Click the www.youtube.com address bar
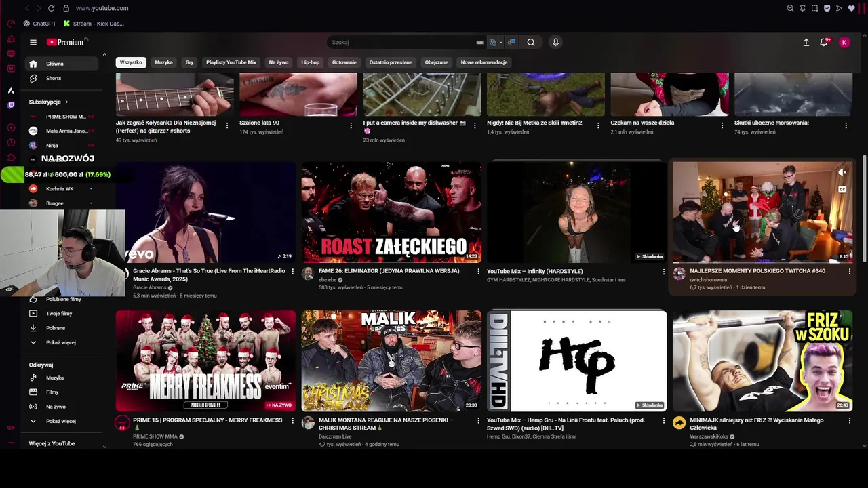 (102, 8)
